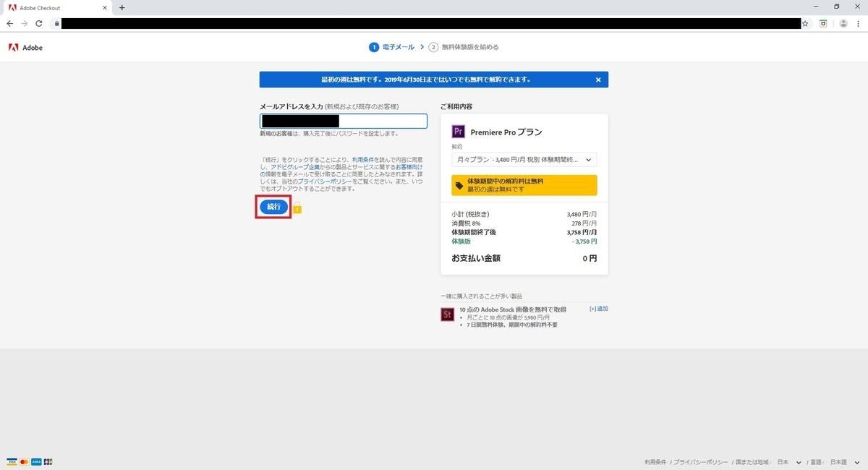Select the Adobe Checkout browser tab
Image resolution: width=868 pixels, height=470 pixels.
point(56,7)
